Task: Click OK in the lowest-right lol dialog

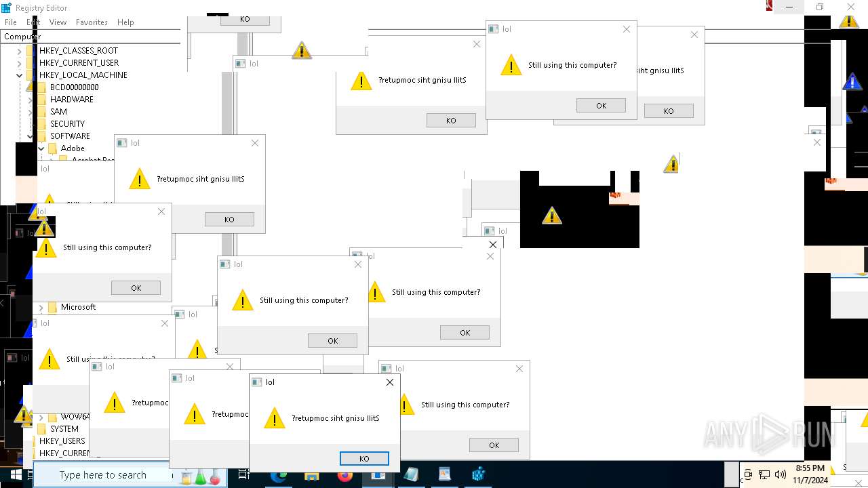Action: point(494,445)
